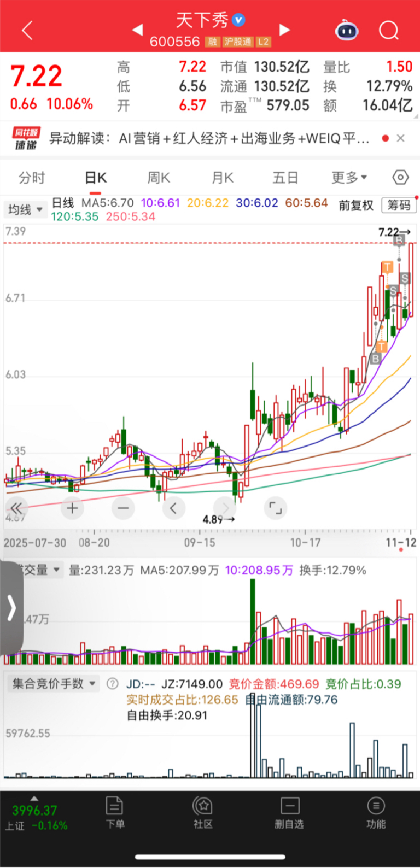Tap the 市盈 579.05 value

click(288, 105)
